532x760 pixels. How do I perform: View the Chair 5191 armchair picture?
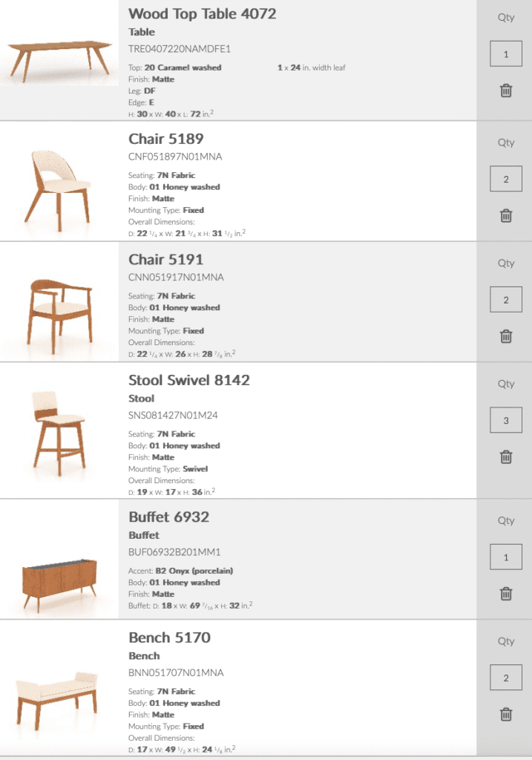[x=59, y=310]
